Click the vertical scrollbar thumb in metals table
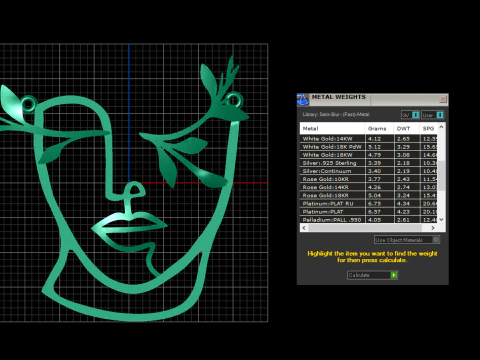This screenshot has height=360, width=480. 441,176
